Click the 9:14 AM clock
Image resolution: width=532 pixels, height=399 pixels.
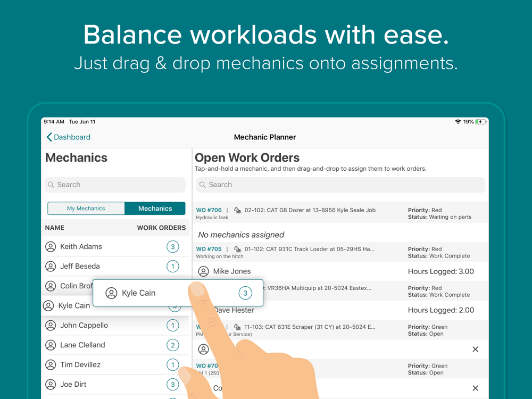tap(54, 121)
